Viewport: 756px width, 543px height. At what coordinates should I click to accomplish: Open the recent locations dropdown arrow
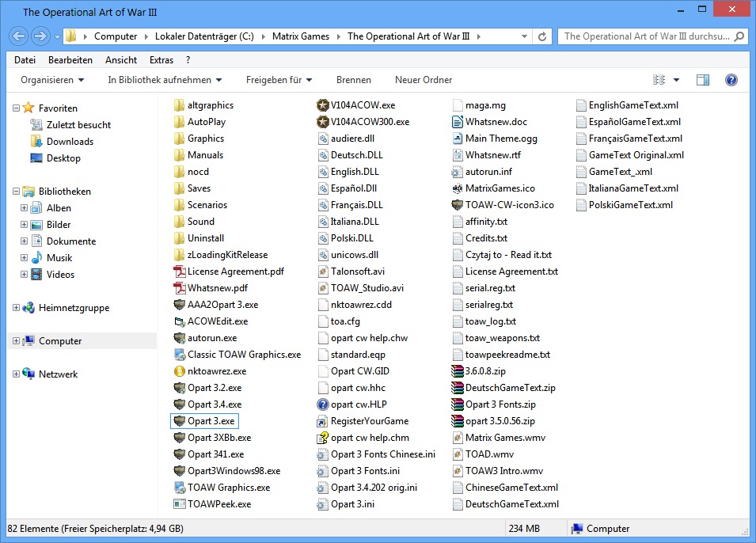57,36
